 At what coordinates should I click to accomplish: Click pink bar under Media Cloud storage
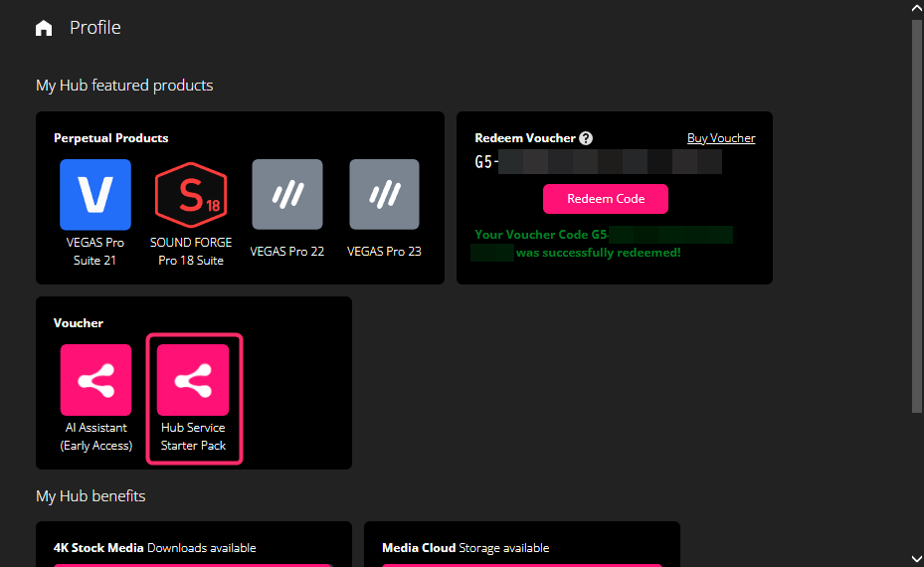521,564
